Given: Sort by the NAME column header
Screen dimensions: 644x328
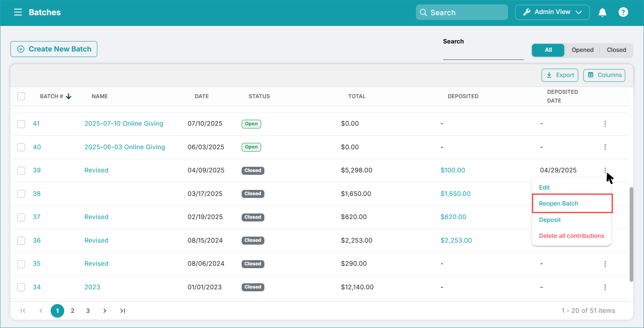Looking at the screenshot, I should (100, 96).
